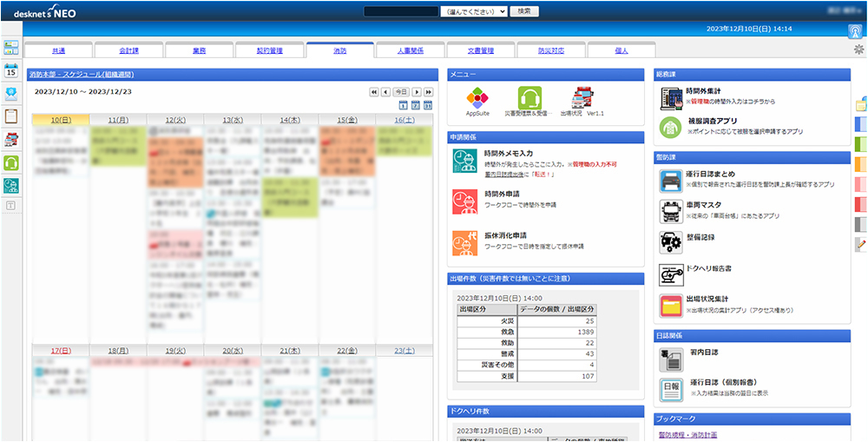The width and height of the screenshot is (868, 442).
Task: Jump back one week in schedule
Action: [374, 91]
